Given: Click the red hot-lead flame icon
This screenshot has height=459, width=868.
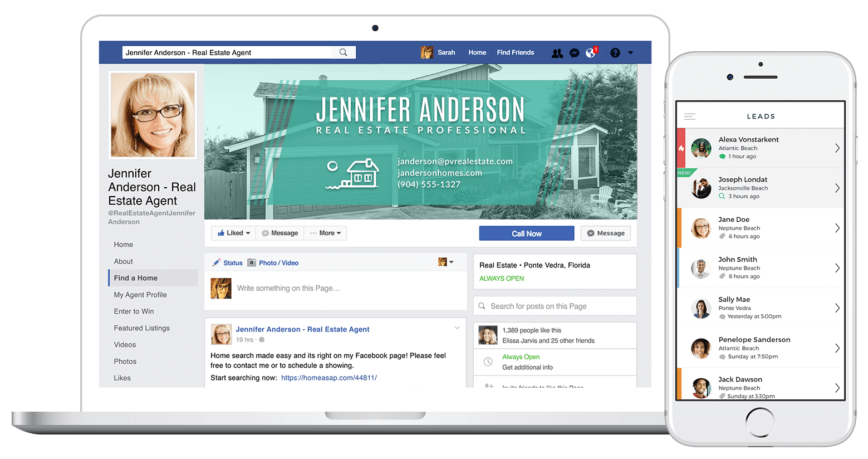Looking at the screenshot, I should [x=681, y=148].
